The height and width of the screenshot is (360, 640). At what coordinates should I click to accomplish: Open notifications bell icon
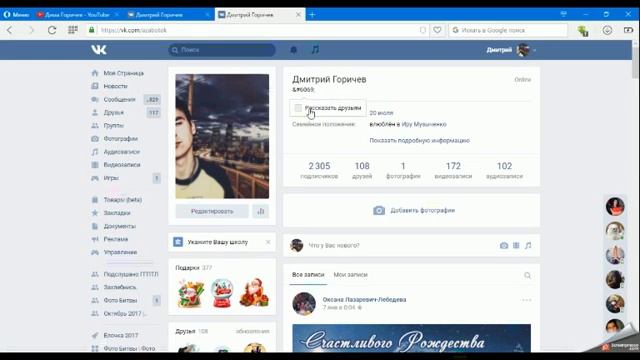pos(293,50)
